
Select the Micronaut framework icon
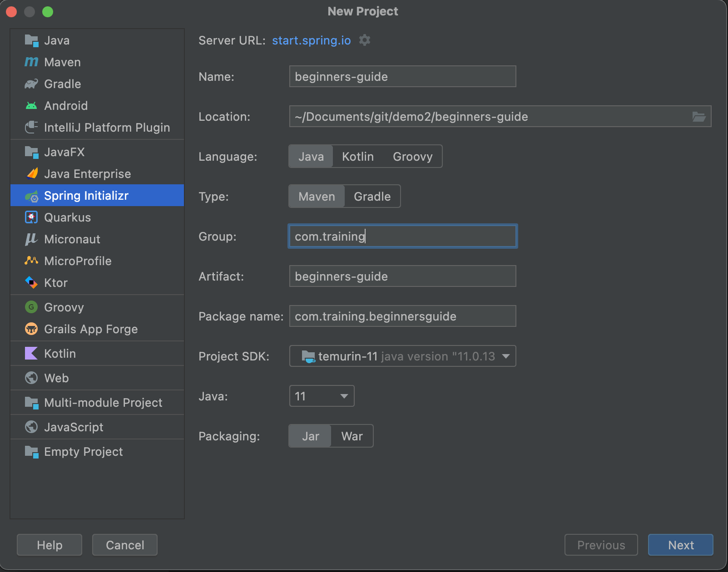(x=30, y=239)
